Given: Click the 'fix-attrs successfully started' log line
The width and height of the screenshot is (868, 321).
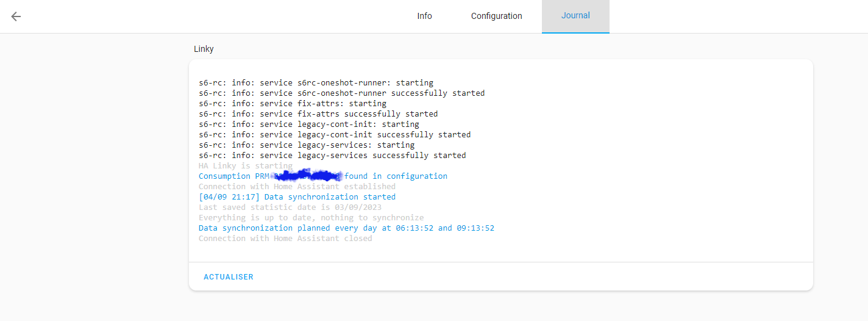Looking at the screenshot, I should tap(318, 114).
